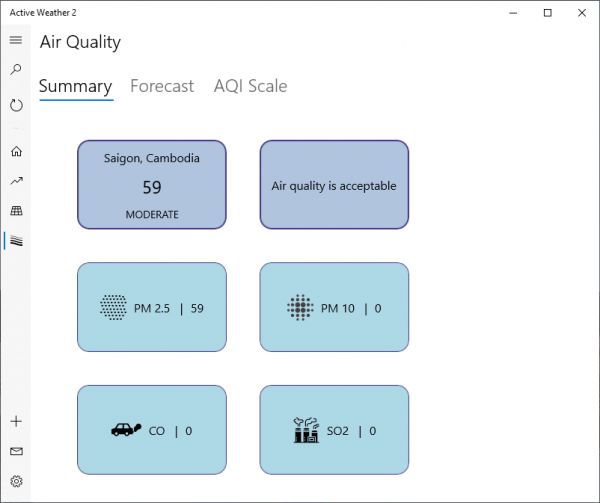Click the Saigon, Cambodia 59 Moderate tile

pyautogui.click(x=152, y=185)
